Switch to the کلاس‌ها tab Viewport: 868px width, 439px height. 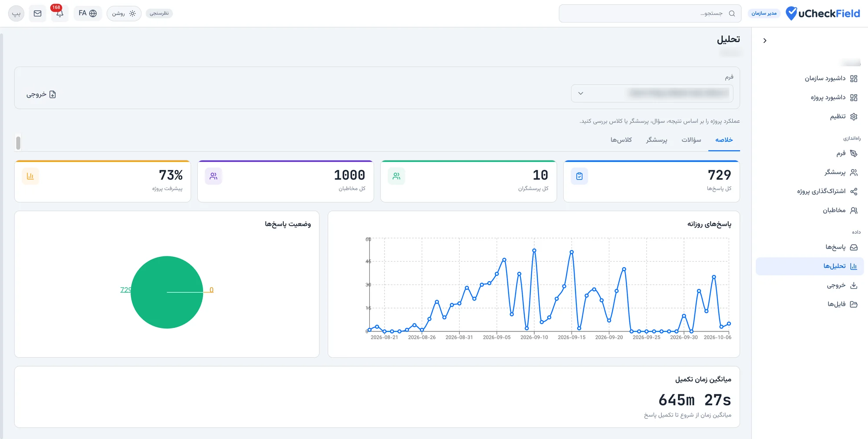coord(621,140)
